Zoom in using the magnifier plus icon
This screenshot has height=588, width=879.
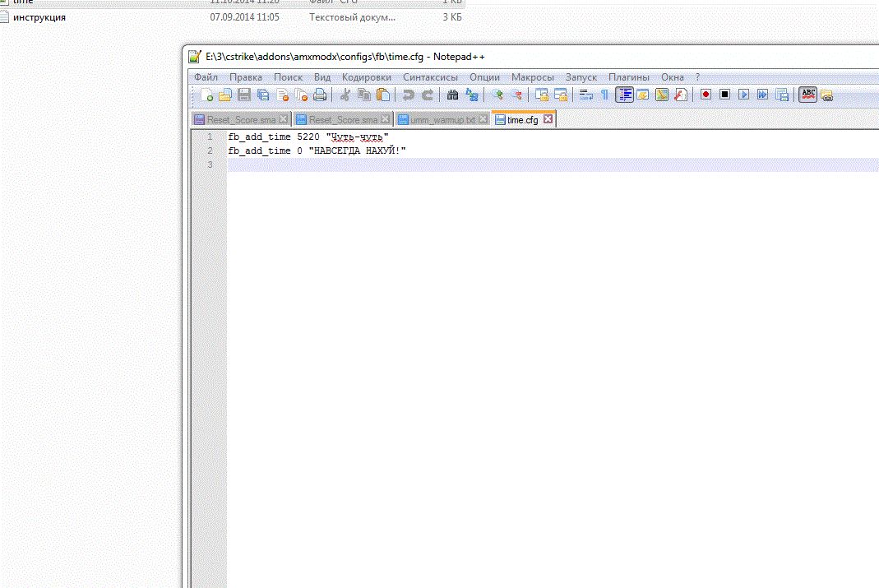(497, 95)
